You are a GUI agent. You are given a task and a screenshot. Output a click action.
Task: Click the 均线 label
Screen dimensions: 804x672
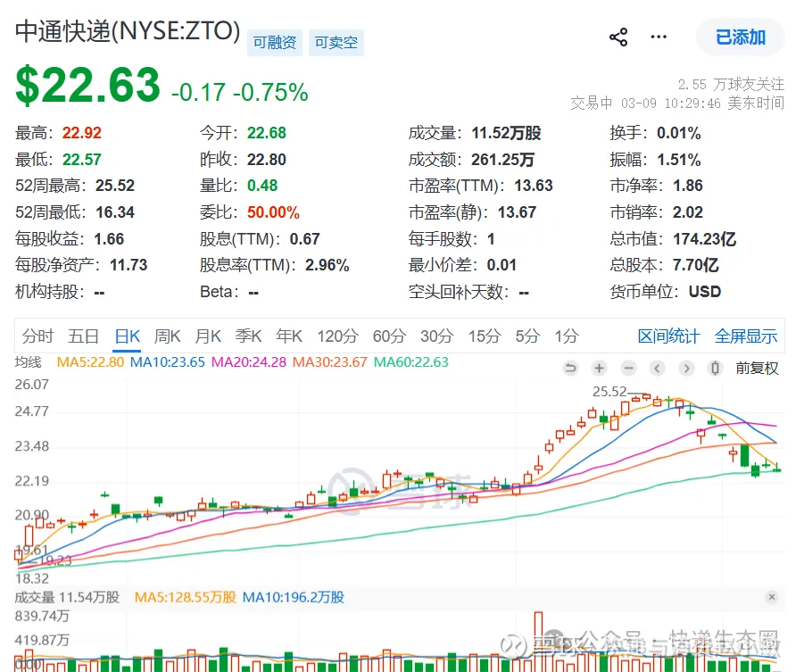pos(29,362)
